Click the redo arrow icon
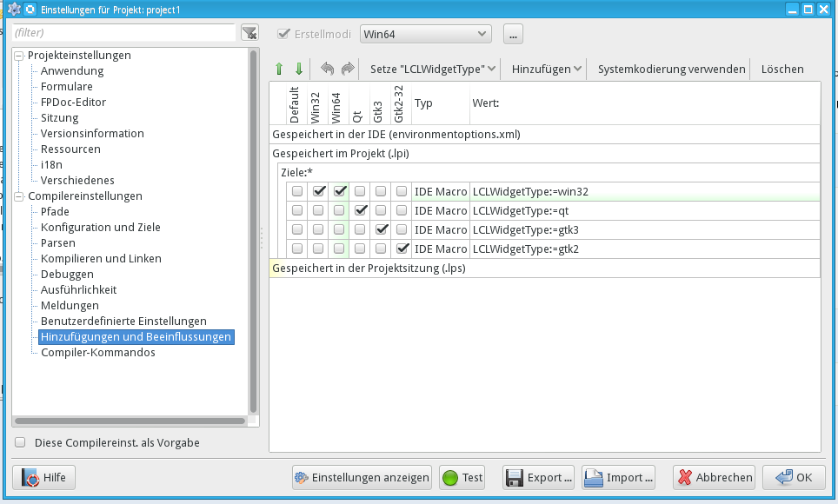This screenshot has width=838, height=504. (x=348, y=69)
